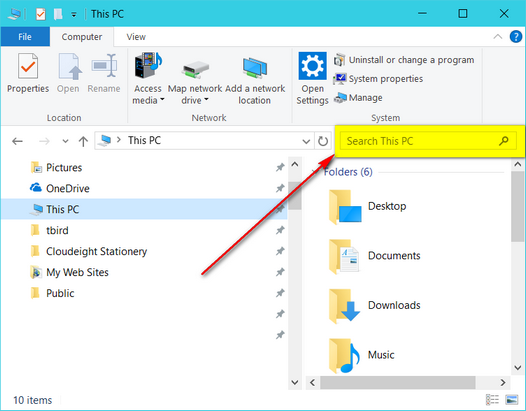The image size is (526, 411).
Task: Open Customize Quick Access Toolbar dropdown
Action: tap(74, 14)
